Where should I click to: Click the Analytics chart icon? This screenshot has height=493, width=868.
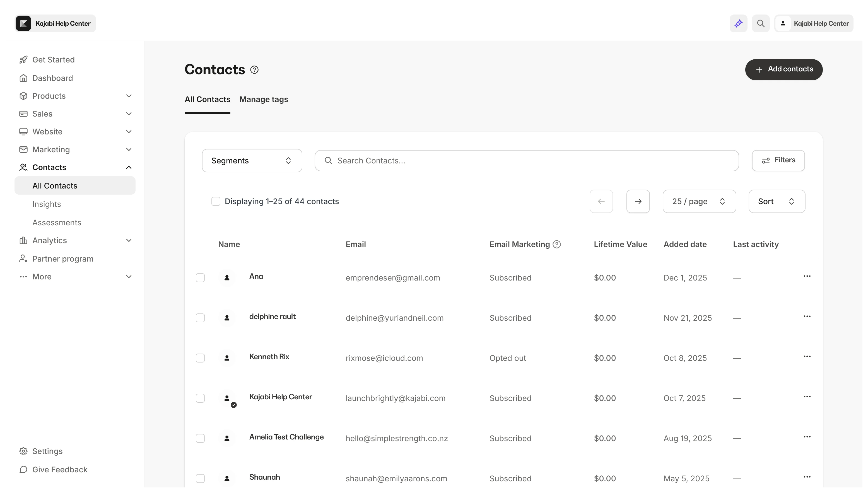(23, 240)
